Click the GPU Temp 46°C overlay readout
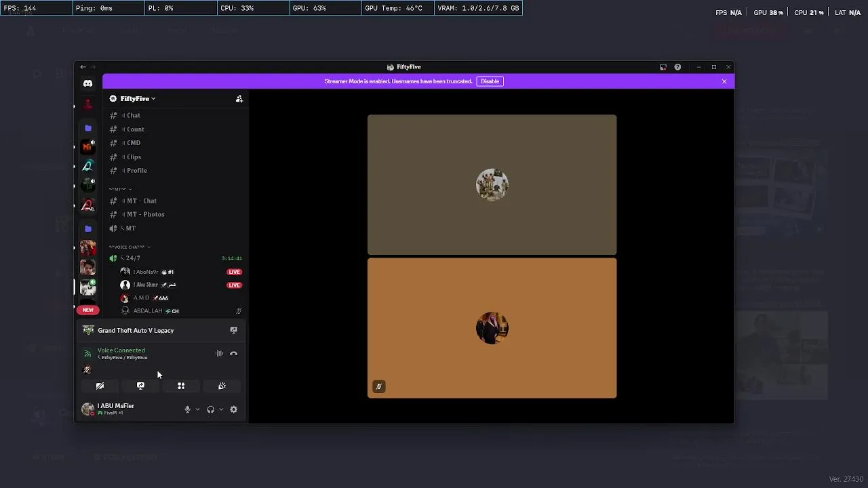The width and height of the screenshot is (868, 488). 397,8
